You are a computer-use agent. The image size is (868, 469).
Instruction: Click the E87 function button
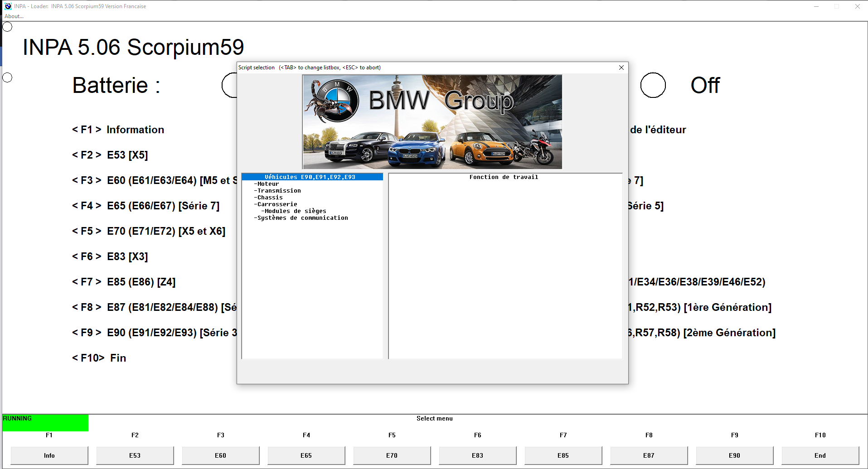click(x=649, y=455)
